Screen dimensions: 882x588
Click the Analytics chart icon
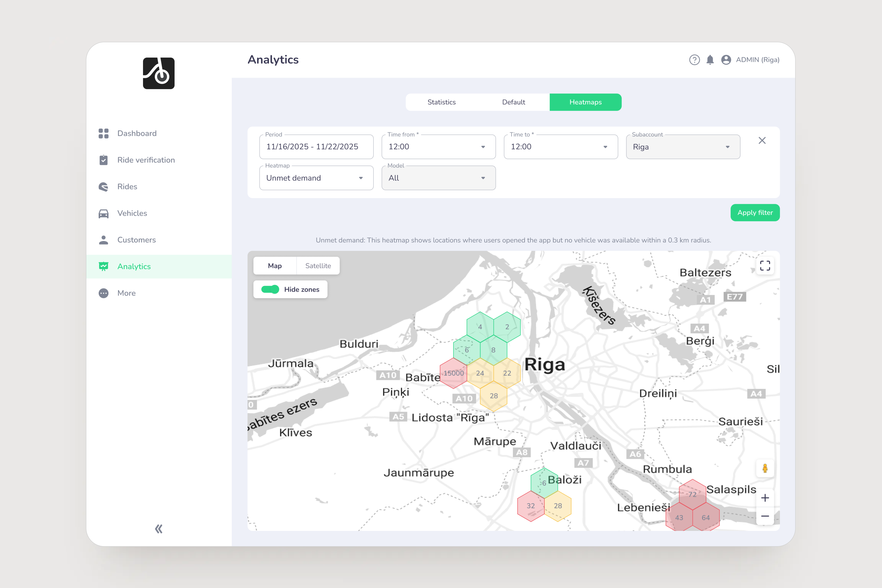[104, 267]
